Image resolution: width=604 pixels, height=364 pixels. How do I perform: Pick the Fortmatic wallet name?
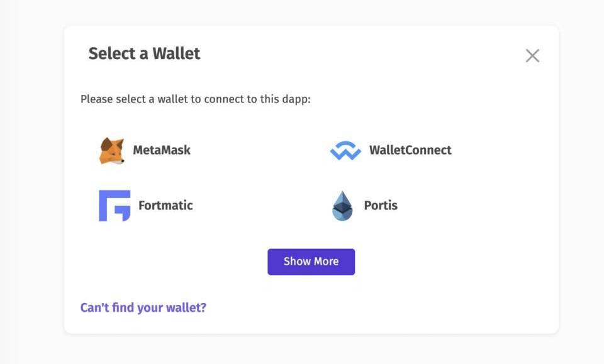coord(165,206)
